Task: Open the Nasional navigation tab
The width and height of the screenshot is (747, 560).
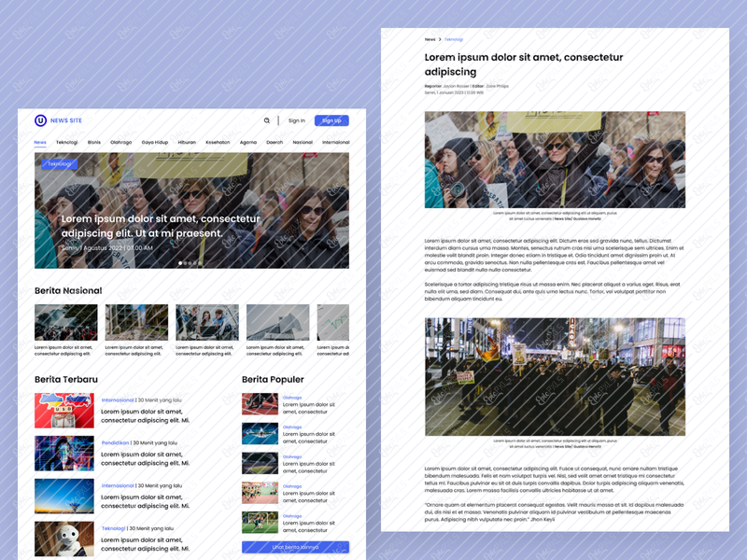Action: [303, 142]
